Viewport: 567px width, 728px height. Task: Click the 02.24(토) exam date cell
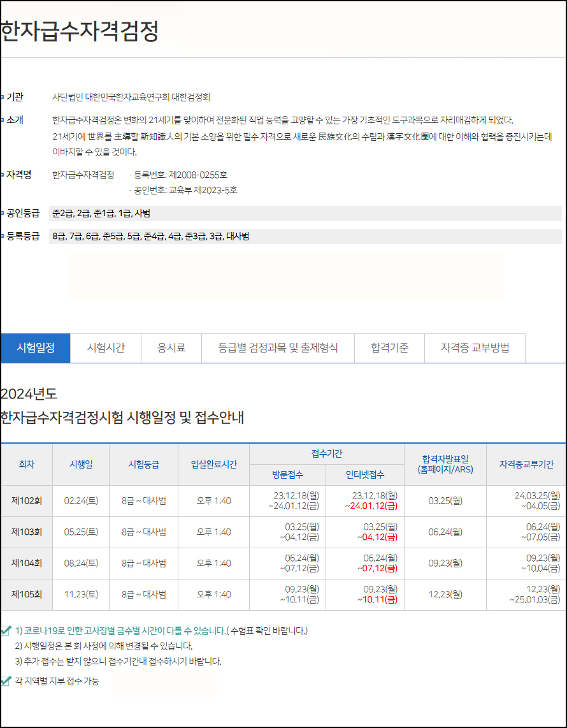81,501
